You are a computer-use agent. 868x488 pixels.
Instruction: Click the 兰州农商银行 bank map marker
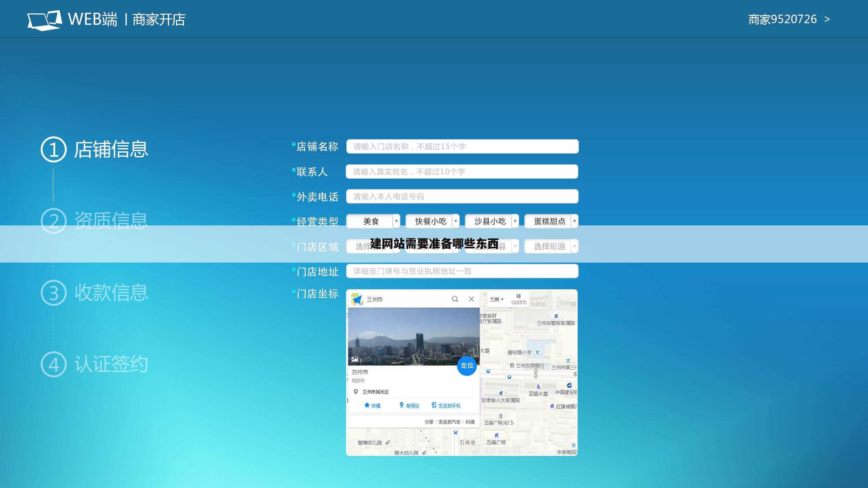tap(512, 365)
